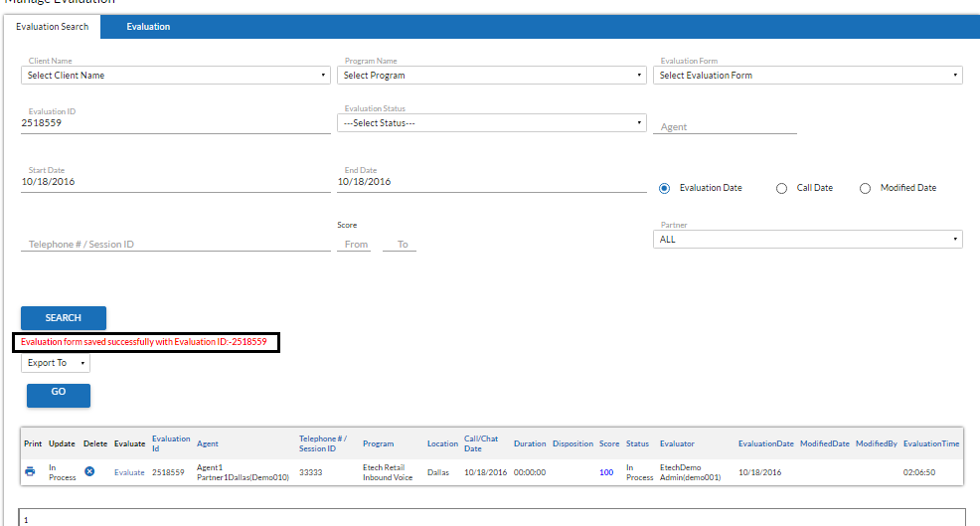This screenshot has width=980, height=526.
Task: Sort by EvaluationTime column header
Action: 931,443
